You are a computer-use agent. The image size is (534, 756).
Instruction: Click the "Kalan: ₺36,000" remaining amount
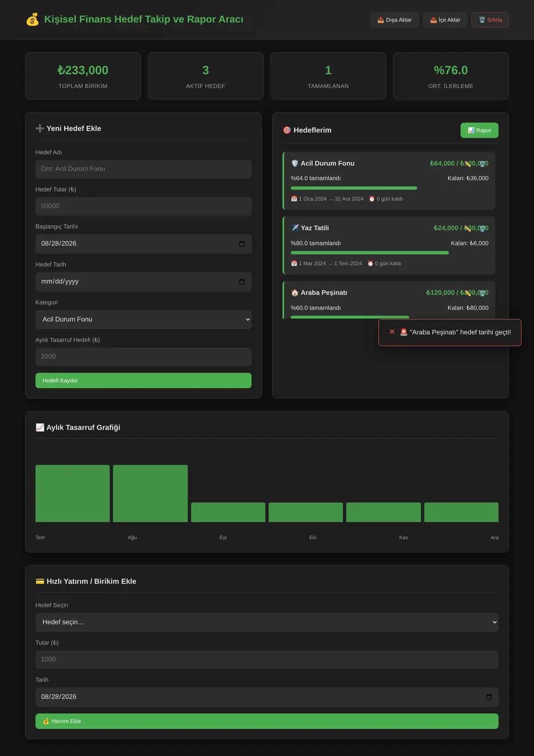point(468,178)
